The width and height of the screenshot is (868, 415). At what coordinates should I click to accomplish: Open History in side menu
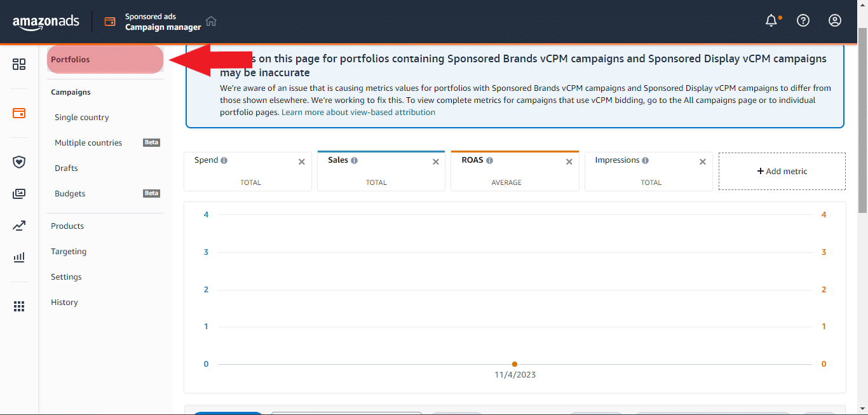tap(64, 303)
